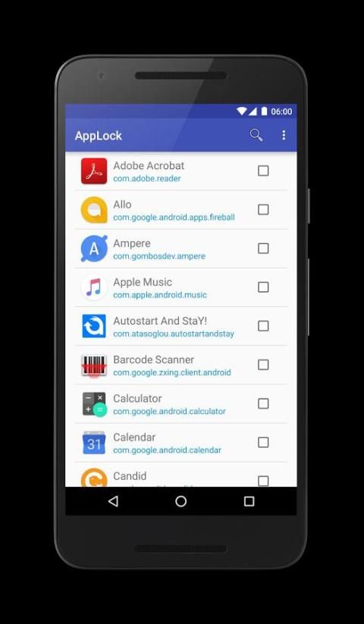This screenshot has width=364, height=624.
Task: Check the Adobe Acrobat lock checkbox
Action: click(263, 171)
